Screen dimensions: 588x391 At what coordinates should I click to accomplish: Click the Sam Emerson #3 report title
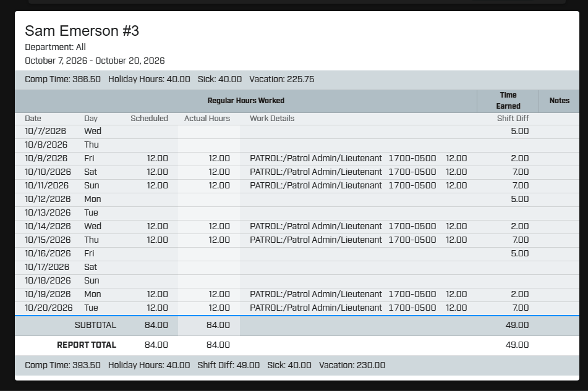pos(82,31)
